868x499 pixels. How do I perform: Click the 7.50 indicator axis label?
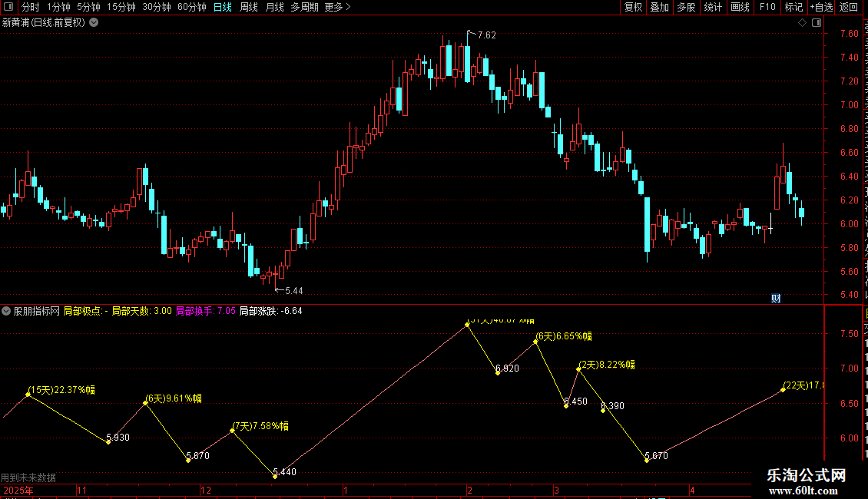click(849, 334)
